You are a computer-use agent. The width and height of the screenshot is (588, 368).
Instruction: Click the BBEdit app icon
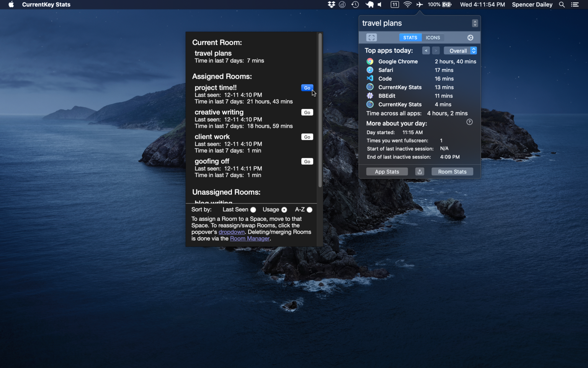[370, 96]
